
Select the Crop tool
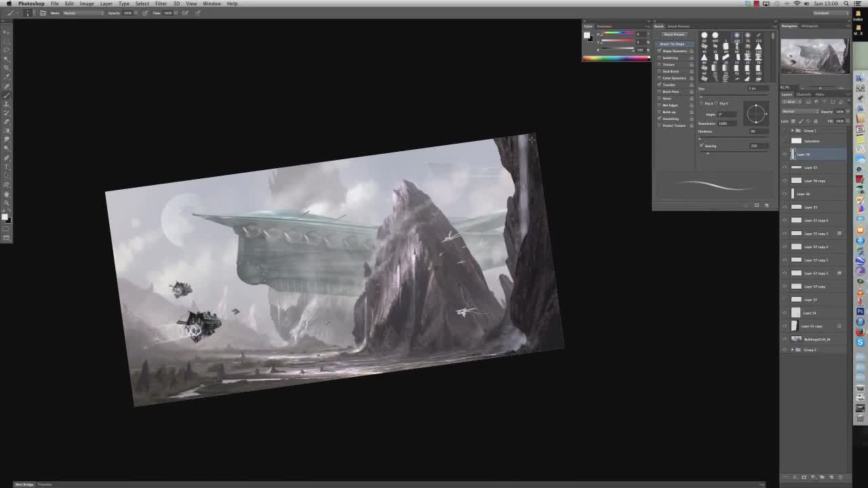[x=7, y=67]
